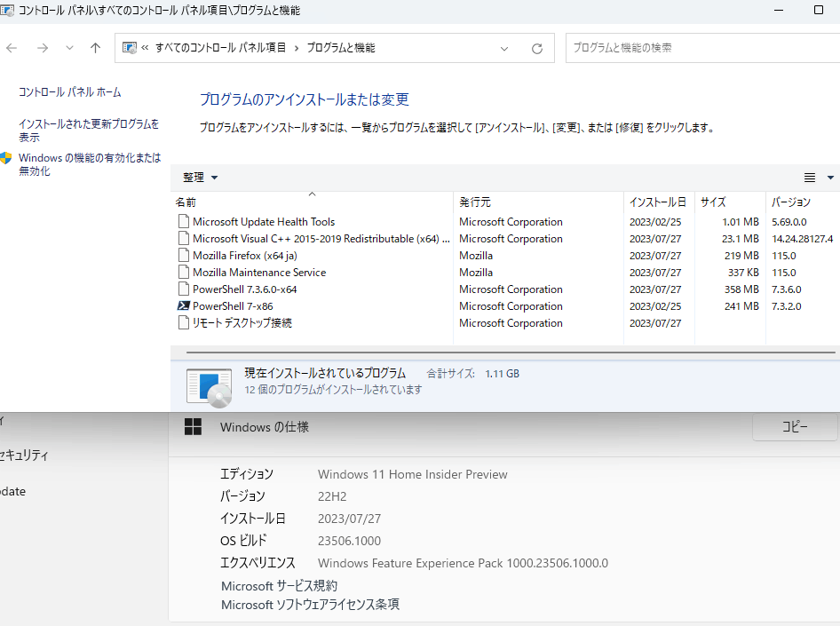Click the 219 MB size cell
840x626 pixels.
pos(741,256)
